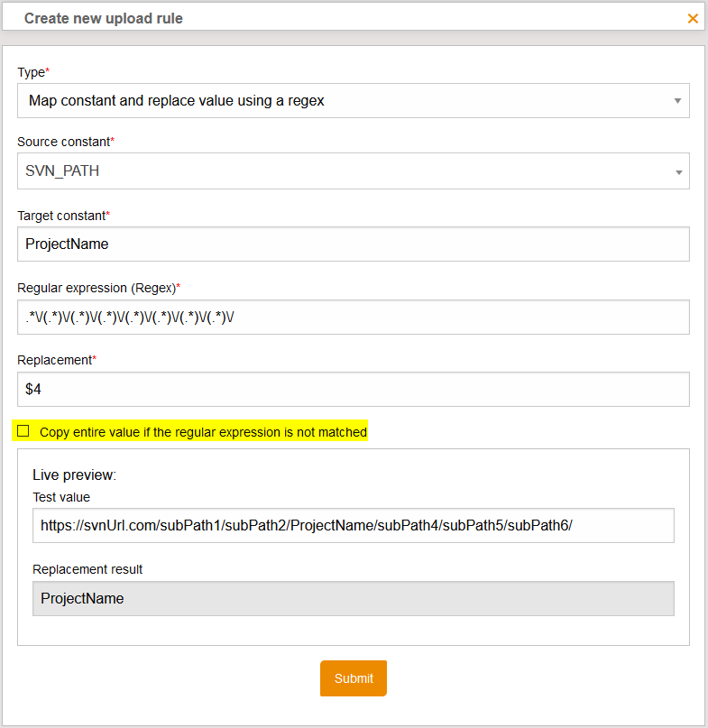Click the Test value URL field

pyautogui.click(x=353, y=525)
